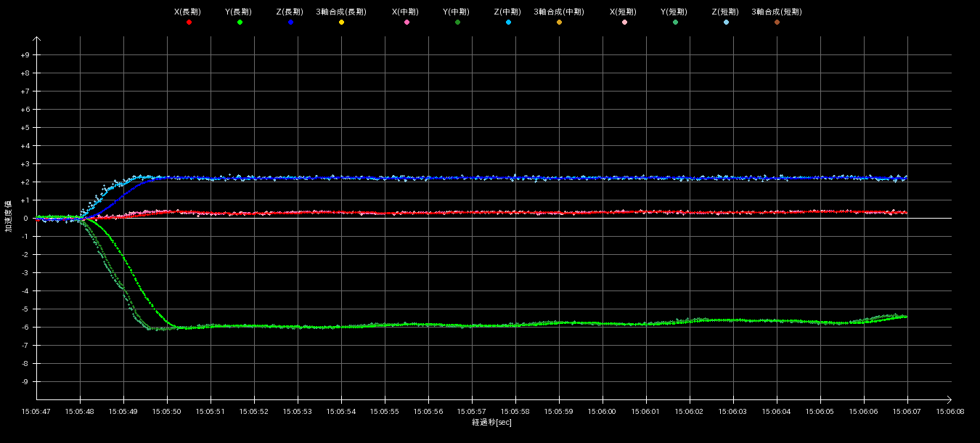
Task: Click the blue Z(長期) legend dot
Action: (290, 23)
